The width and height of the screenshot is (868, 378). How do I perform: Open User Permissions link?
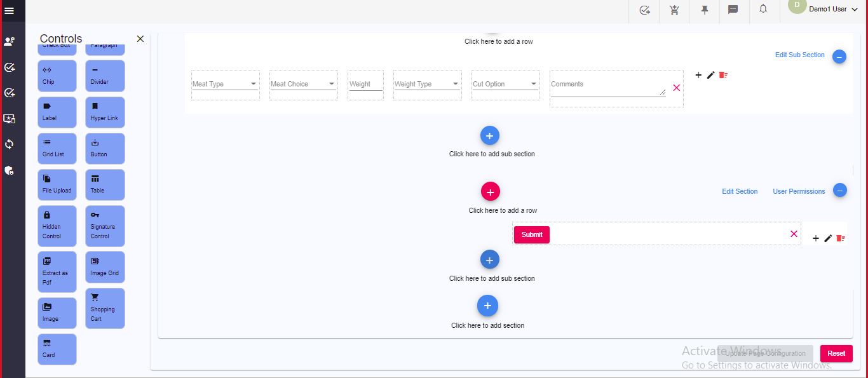pos(799,191)
